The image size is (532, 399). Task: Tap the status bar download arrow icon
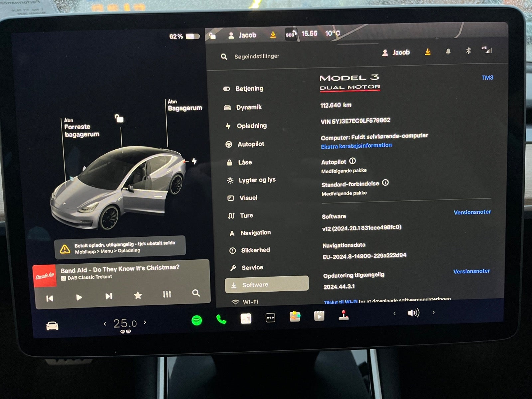click(273, 35)
